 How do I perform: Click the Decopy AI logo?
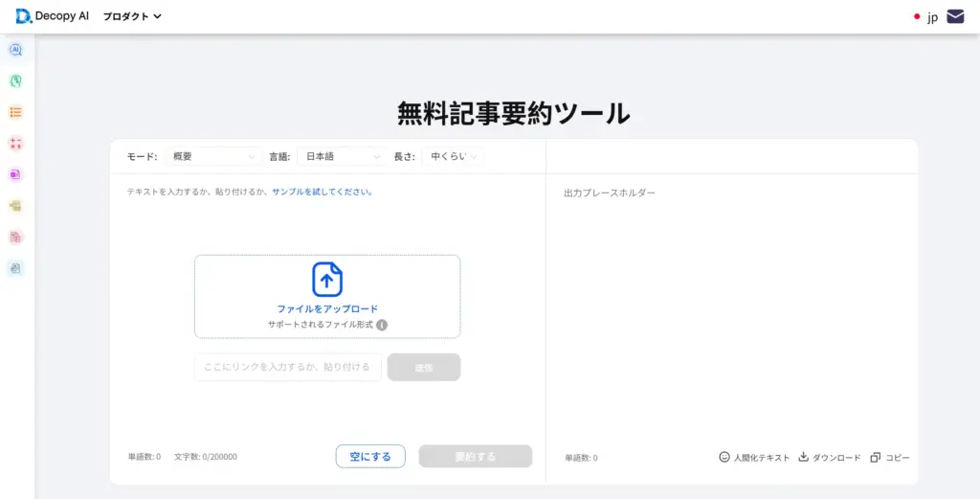tap(53, 16)
